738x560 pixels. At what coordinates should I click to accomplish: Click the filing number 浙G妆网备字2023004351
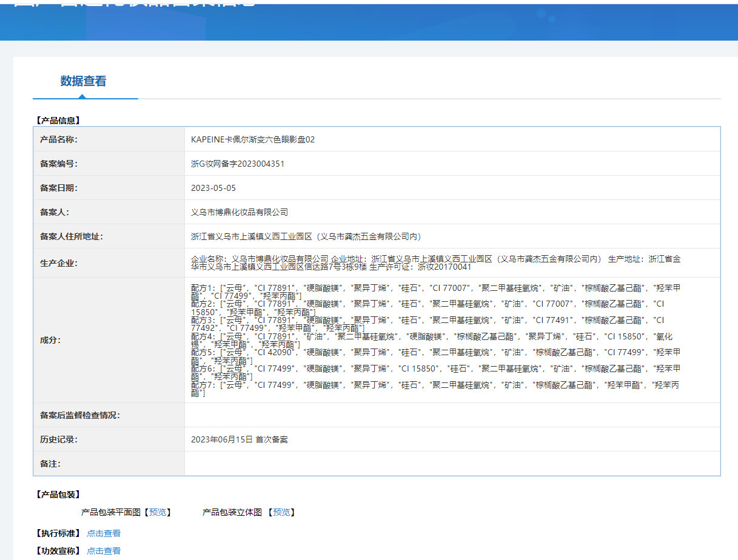[238, 164]
